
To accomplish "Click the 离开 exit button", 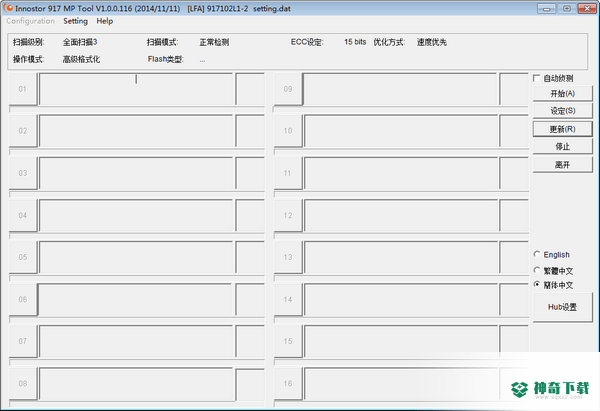I will click(562, 165).
